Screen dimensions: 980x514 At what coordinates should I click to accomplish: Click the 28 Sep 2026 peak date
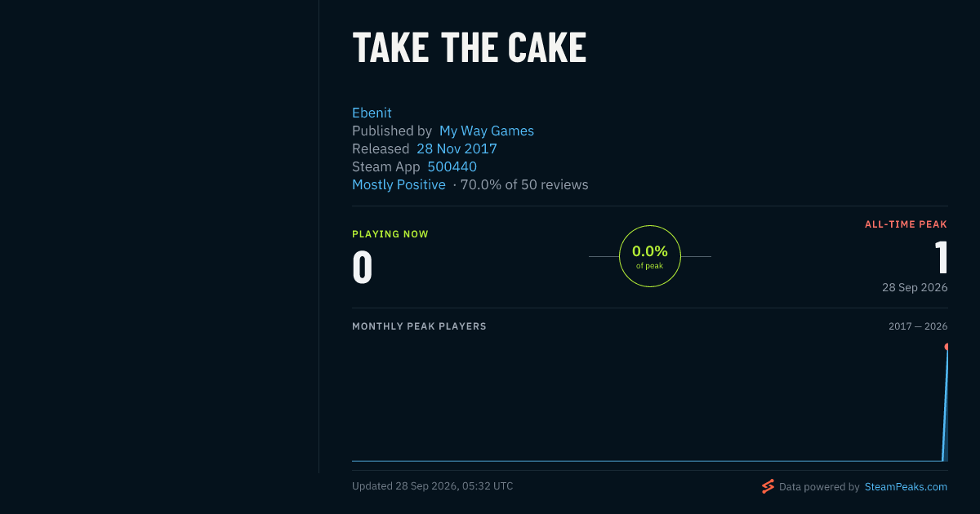(x=915, y=288)
